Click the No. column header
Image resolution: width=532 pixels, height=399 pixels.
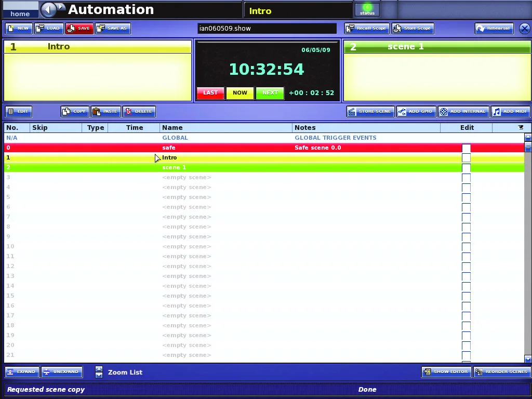[17, 128]
